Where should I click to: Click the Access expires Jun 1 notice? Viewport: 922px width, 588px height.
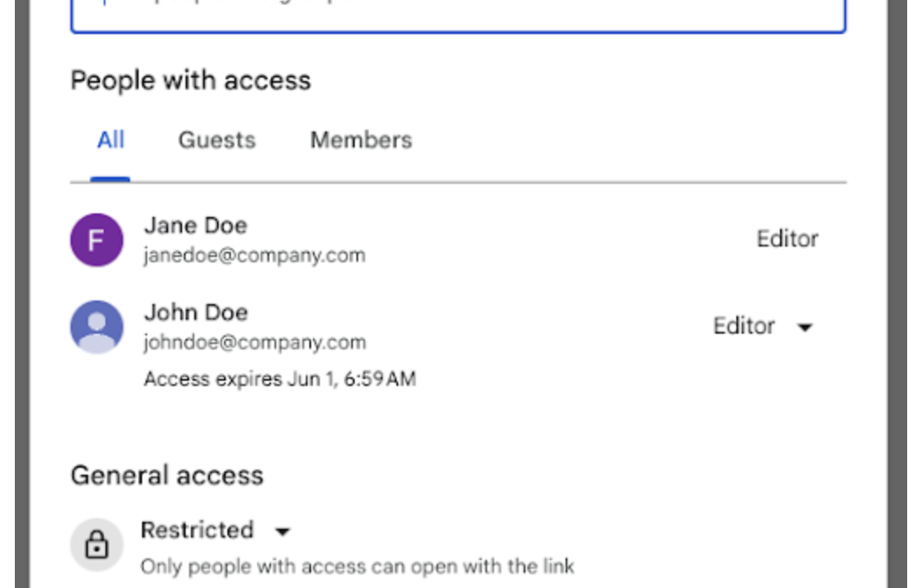pos(280,379)
